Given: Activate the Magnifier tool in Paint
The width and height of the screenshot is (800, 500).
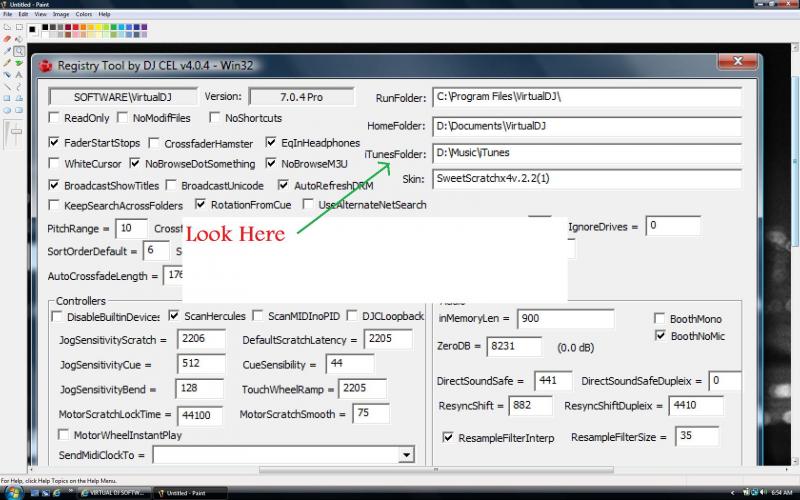Looking at the screenshot, I should click(x=19, y=51).
